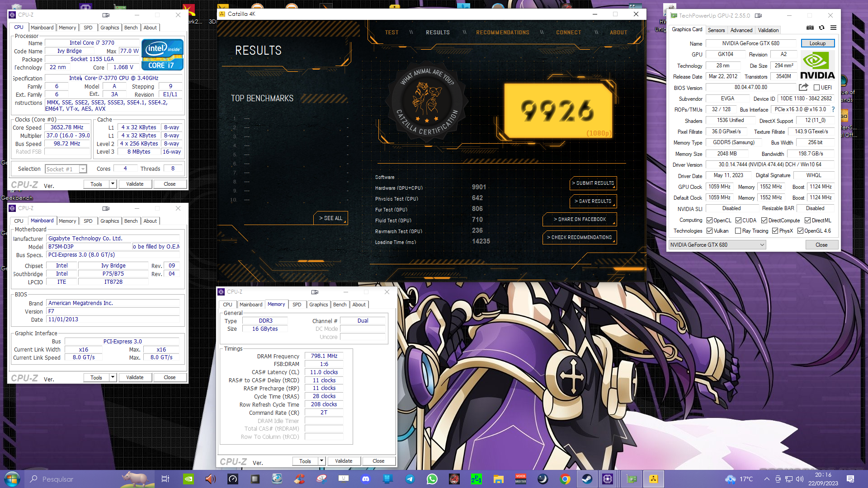
Task: Open the CPU-Z taskbar icon
Action: point(608,479)
